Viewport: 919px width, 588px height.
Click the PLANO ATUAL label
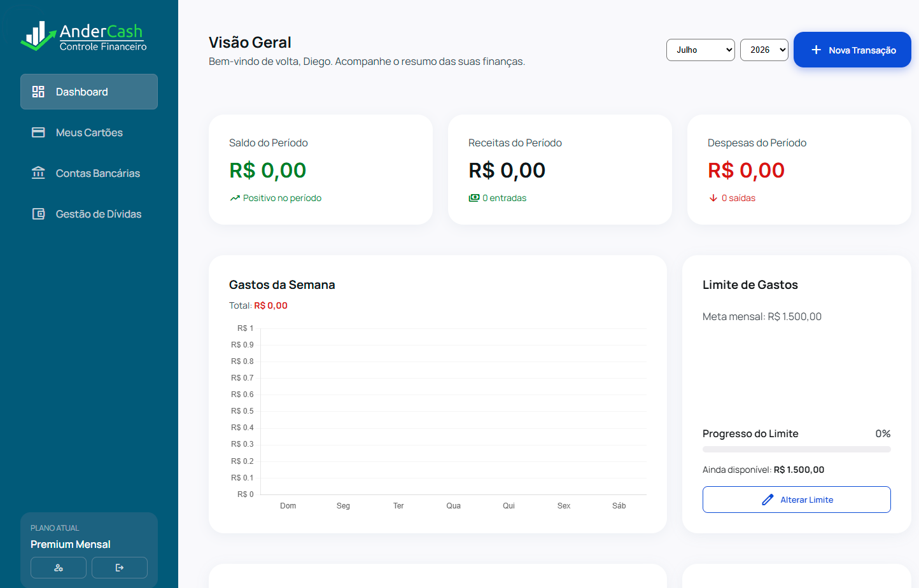pyautogui.click(x=55, y=528)
